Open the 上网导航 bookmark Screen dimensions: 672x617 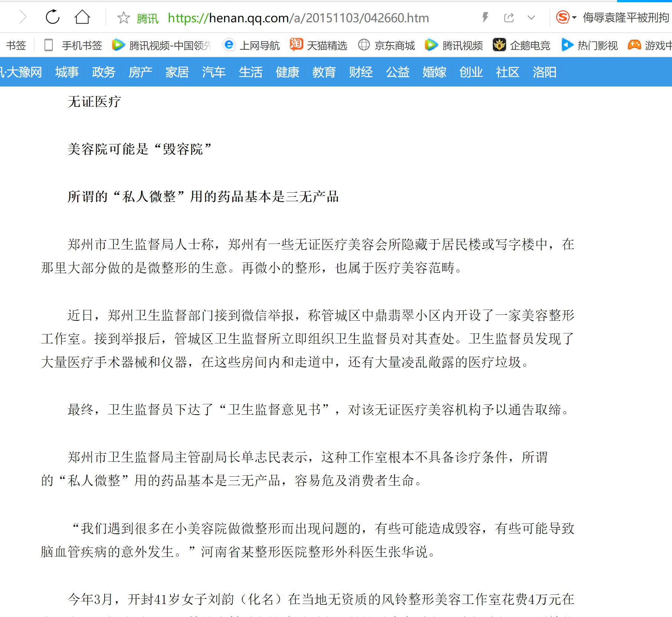point(259,45)
